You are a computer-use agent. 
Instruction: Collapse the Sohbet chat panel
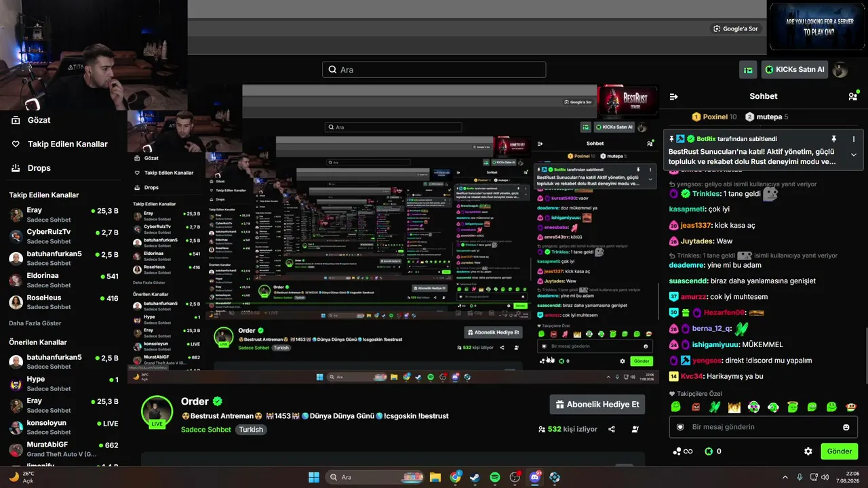(x=673, y=96)
